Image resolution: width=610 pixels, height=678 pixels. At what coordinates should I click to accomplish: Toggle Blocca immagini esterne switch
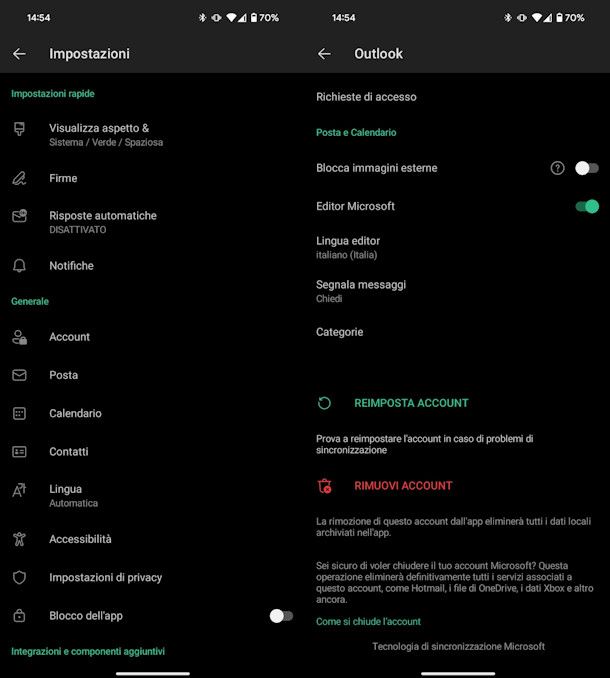coord(587,168)
